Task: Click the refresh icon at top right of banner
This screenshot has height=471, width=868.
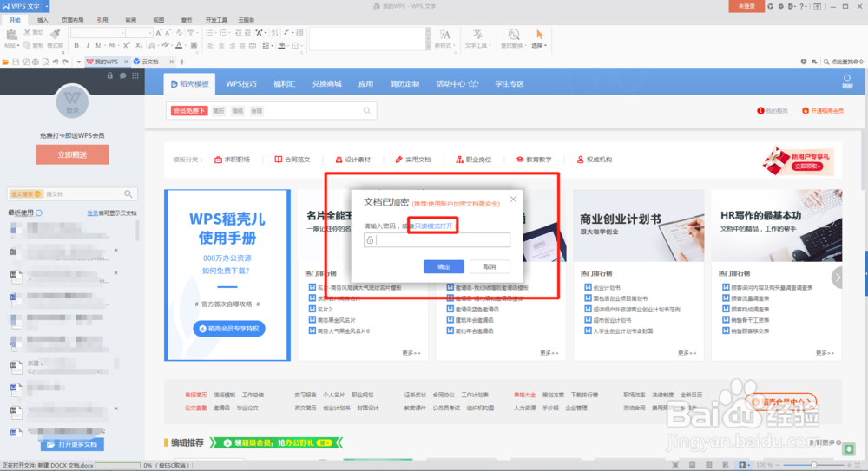Action: tap(847, 78)
